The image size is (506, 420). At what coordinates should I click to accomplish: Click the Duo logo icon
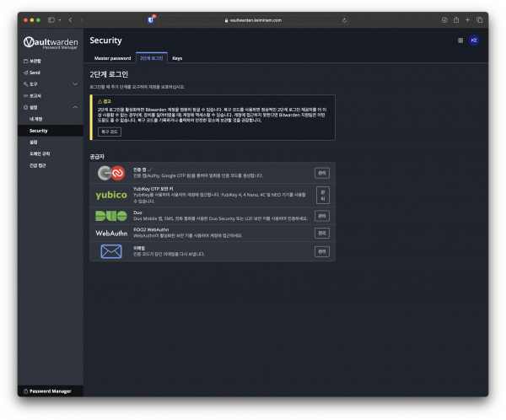(111, 215)
